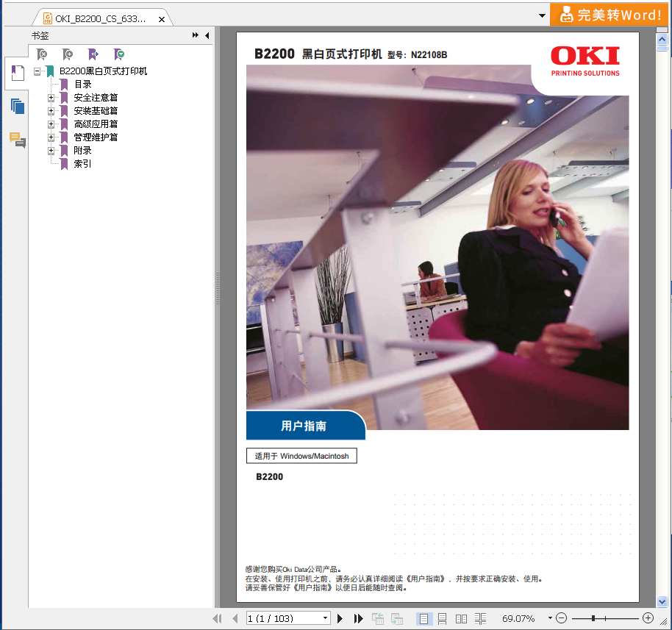Click the scroll down arrow of document
This screenshot has height=630, width=672.
[x=662, y=602]
